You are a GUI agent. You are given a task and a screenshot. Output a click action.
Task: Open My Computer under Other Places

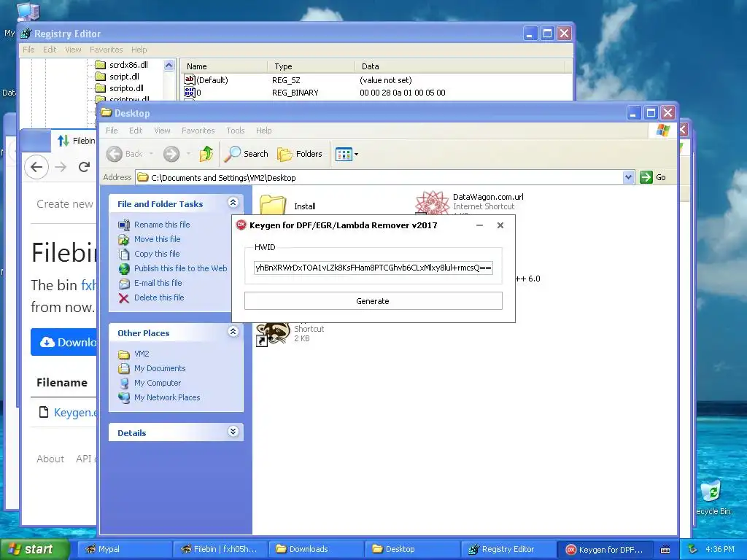pyautogui.click(x=158, y=383)
